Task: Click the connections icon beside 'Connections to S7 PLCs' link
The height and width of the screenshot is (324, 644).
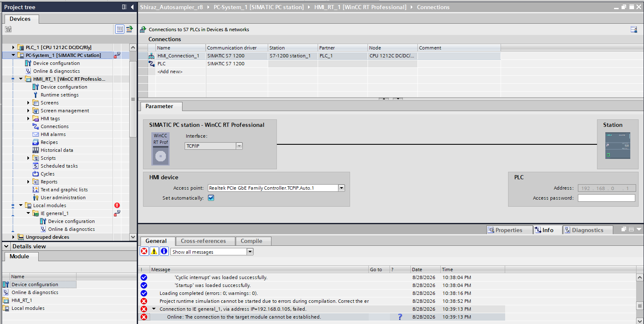Action: pos(143,30)
